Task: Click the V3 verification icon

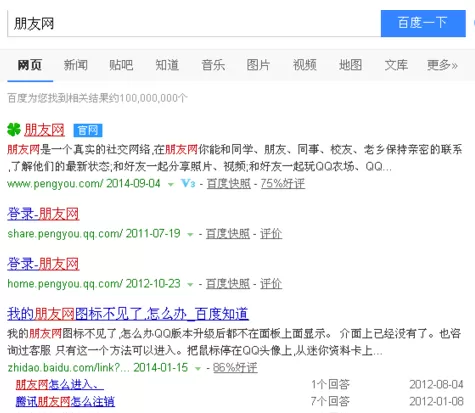Action: [188, 183]
